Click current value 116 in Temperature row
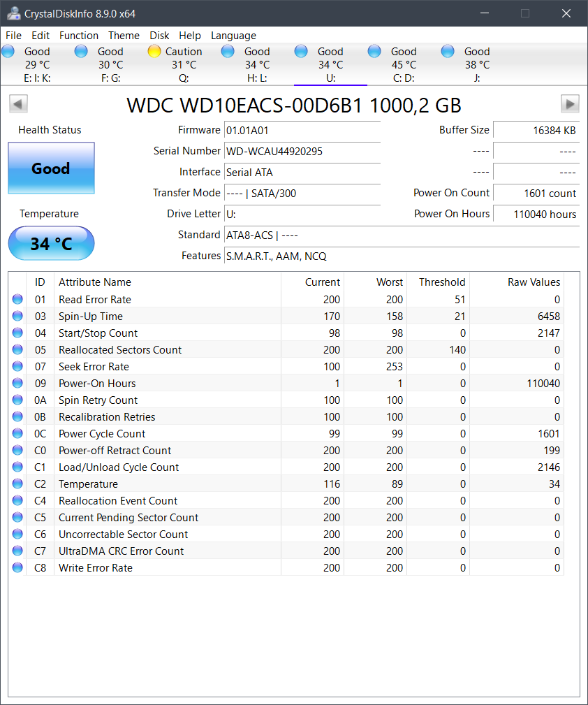Screen dimensions: 588x705 pyautogui.click(x=332, y=484)
